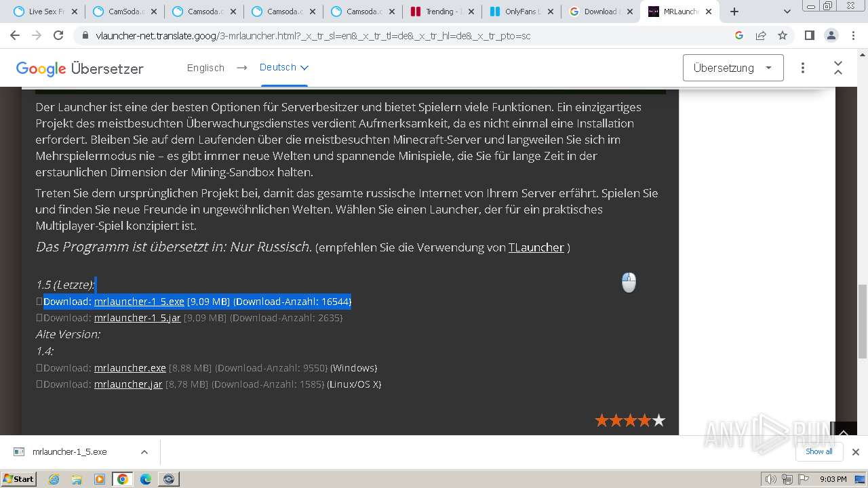This screenshot has width=868, height=488.
Task: Click the system tray volume icon
Action: [x=771, y=479]
